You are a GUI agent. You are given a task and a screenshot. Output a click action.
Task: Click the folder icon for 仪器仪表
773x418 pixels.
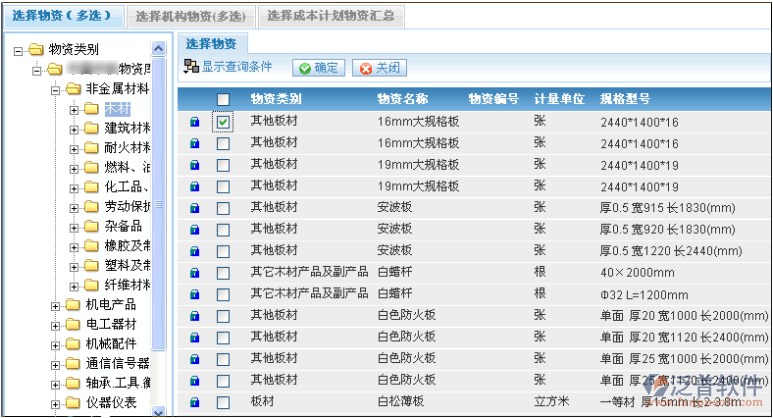click(73, 402)
